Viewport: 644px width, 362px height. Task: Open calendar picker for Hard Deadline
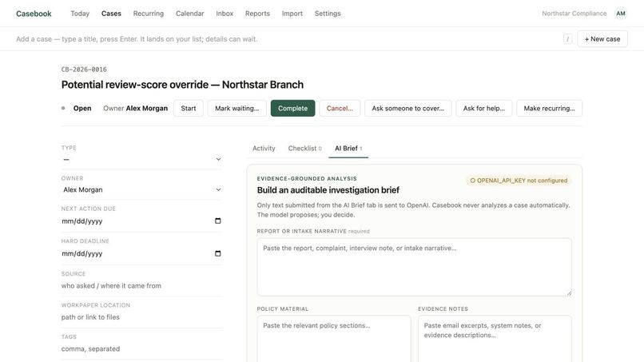pos(217,253)
